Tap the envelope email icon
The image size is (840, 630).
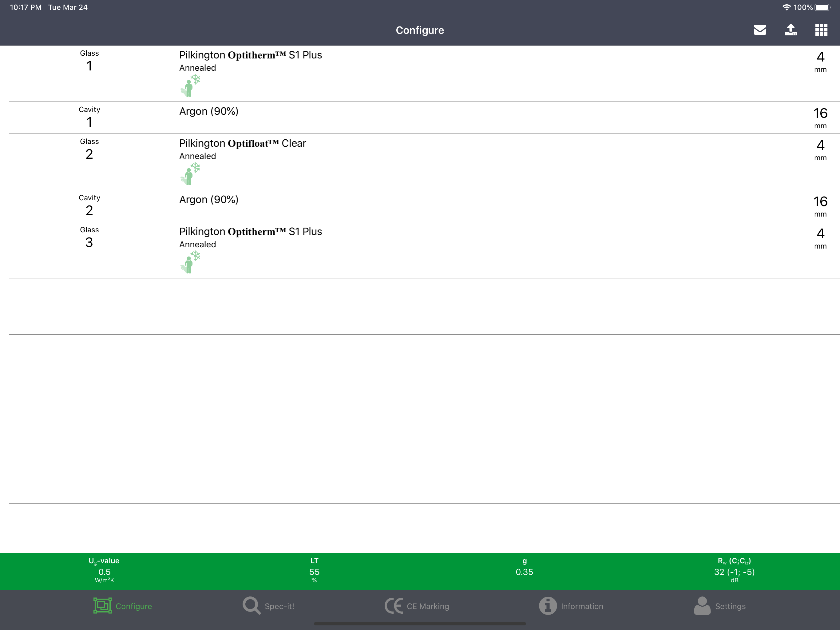coord(760,30)
